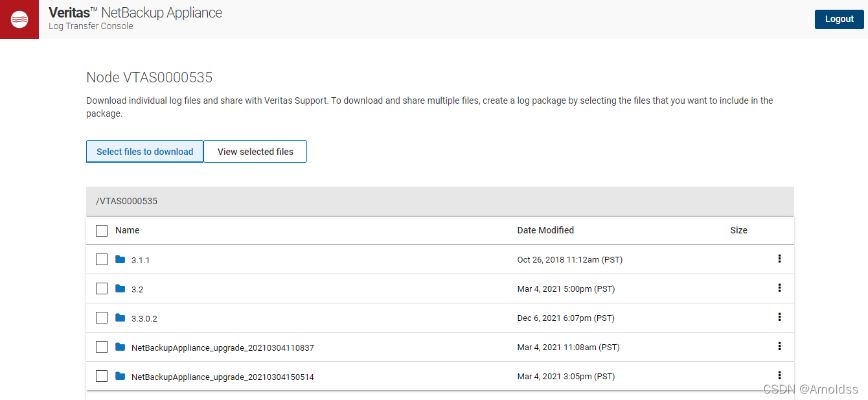Image resolution: width=868 pixels, height=400 pixels.
Task: Click the Date Modified column header
Action: (x=545, y=230)
